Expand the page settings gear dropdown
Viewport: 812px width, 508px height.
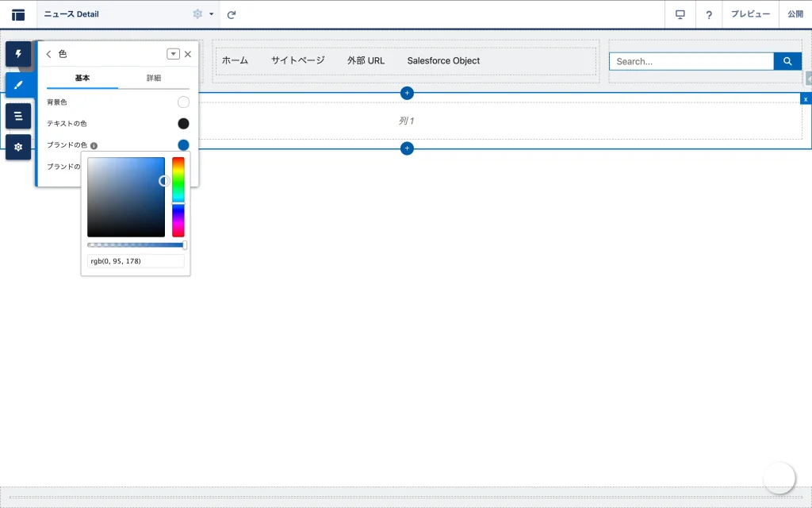[201, 14]
